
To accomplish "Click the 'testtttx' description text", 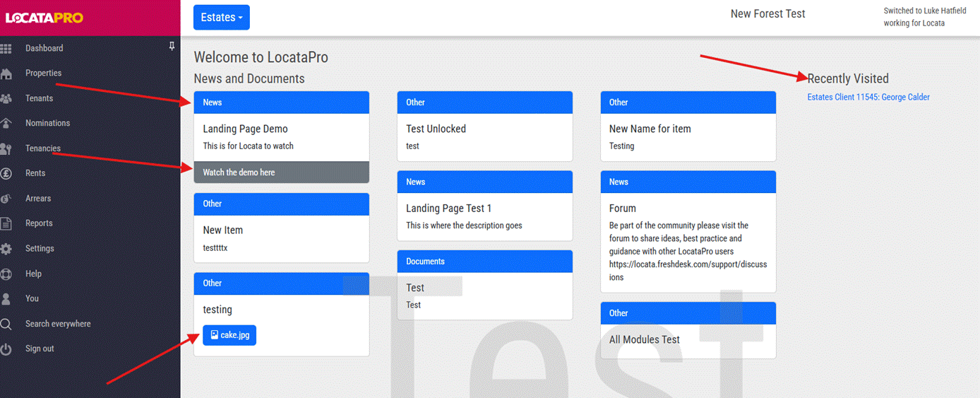I will [215, 248].
